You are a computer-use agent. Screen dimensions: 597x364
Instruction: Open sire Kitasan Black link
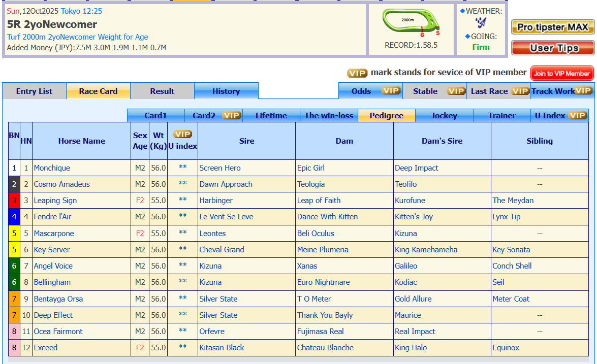click(x=222, y=348)
